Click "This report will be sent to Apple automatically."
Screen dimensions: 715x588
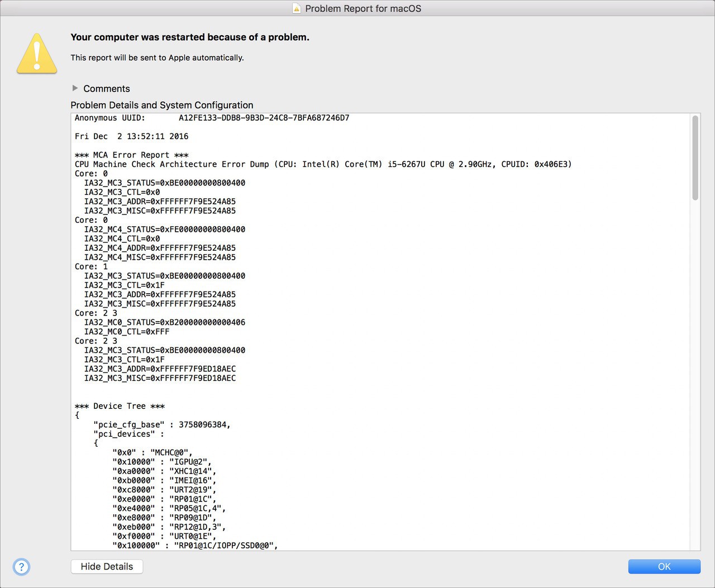(157, 58)
